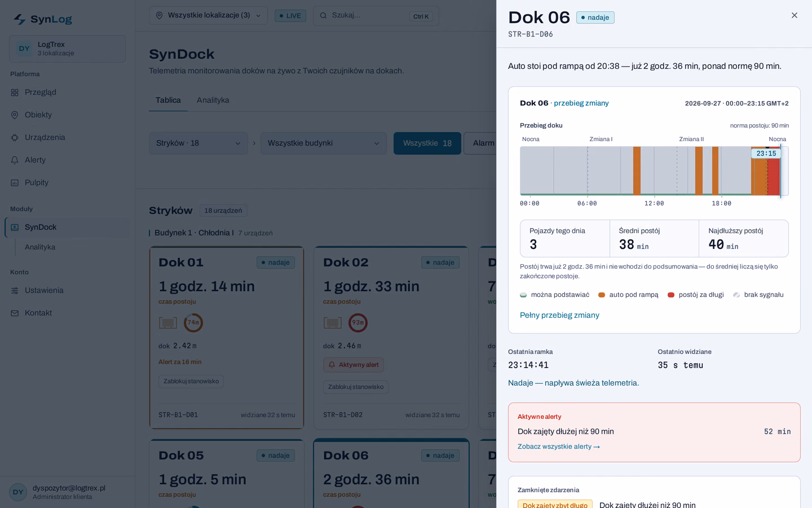Expand the Wszystkie lokalizacje (3) dropdown
812x508 pixels.
pos(208,15)
